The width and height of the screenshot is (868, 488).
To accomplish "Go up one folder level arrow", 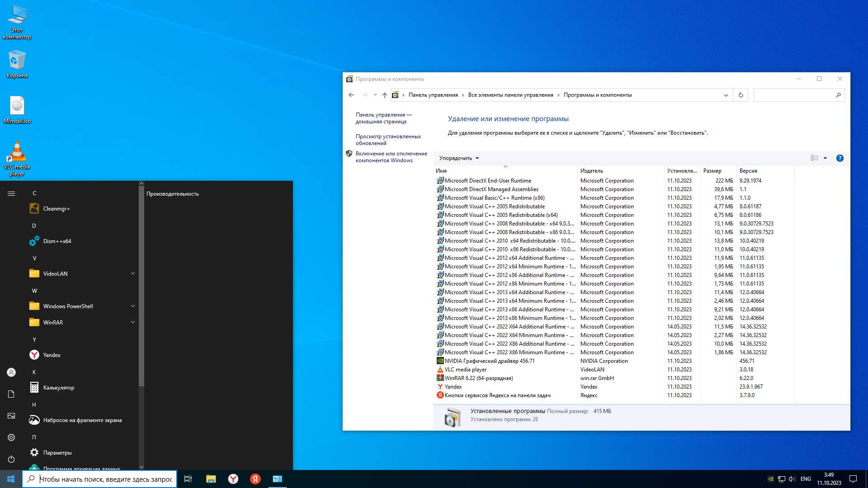I will coord(384,95).
